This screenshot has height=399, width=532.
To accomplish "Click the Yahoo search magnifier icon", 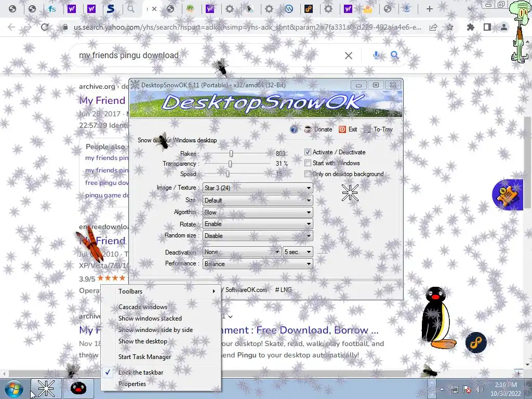I will click(x=394, y=55).
